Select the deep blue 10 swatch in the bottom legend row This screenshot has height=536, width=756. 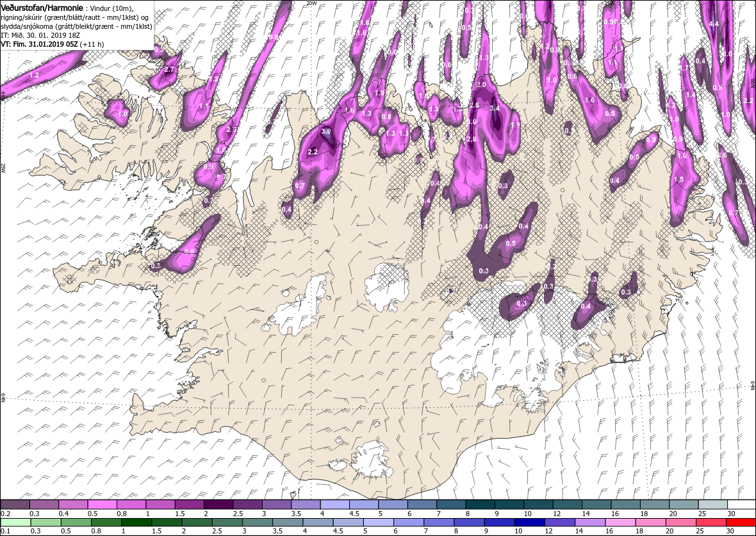[529, 523]
